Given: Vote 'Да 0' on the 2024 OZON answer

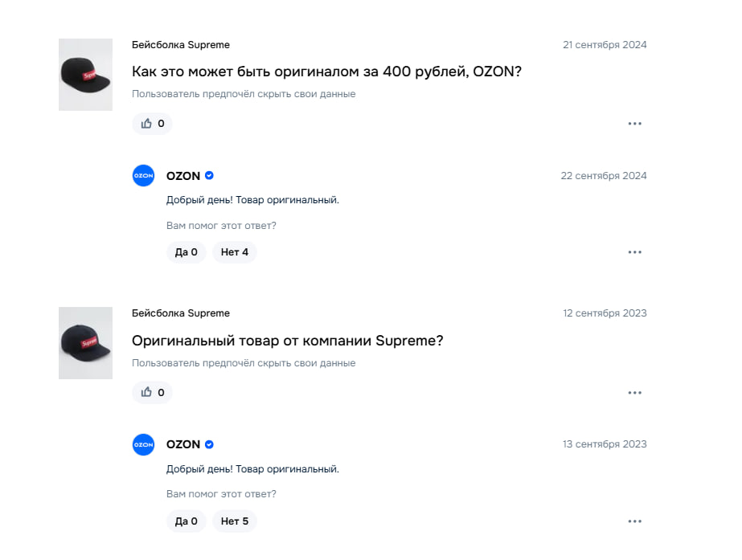Looking at the screenshot, I should 186,252.
